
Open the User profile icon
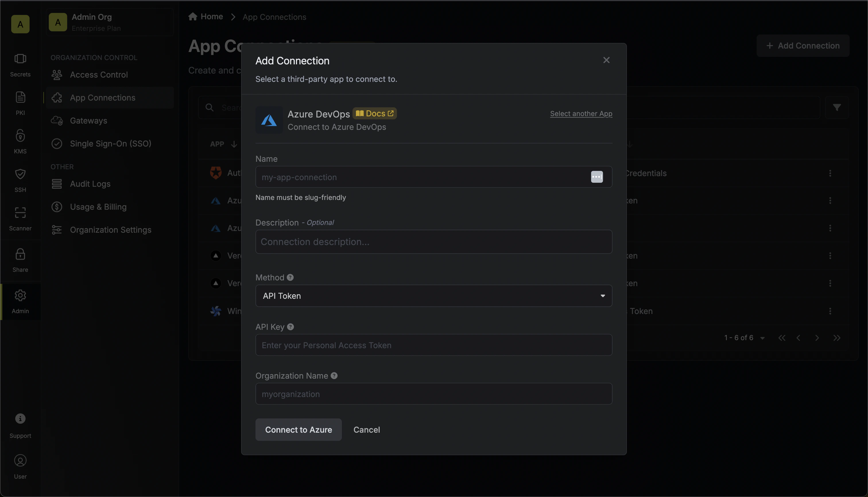coord(20,461)
